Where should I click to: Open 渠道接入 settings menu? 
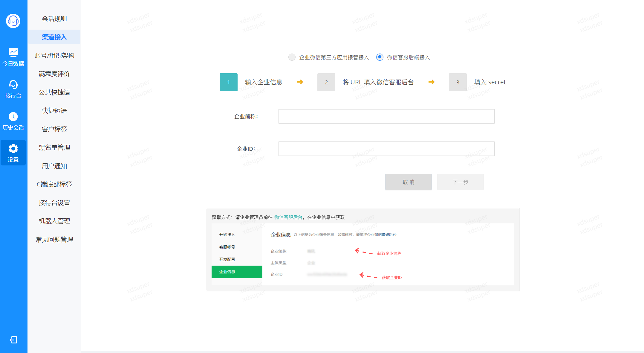click(x=54, y=37)
